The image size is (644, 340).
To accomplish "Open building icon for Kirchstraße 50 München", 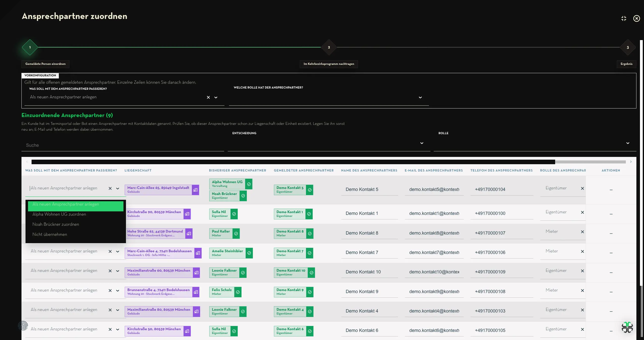I will [187, 331].
